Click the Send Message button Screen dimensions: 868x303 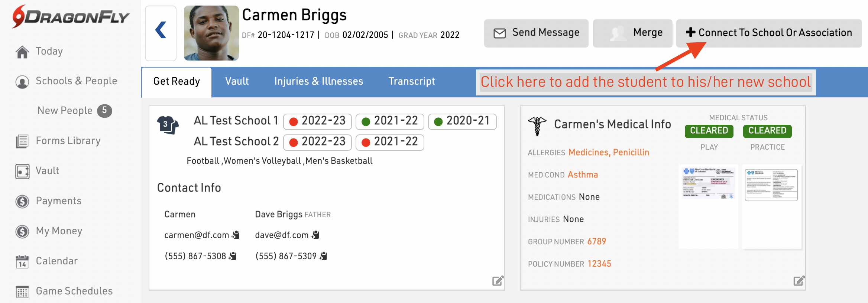click(536, 33)
